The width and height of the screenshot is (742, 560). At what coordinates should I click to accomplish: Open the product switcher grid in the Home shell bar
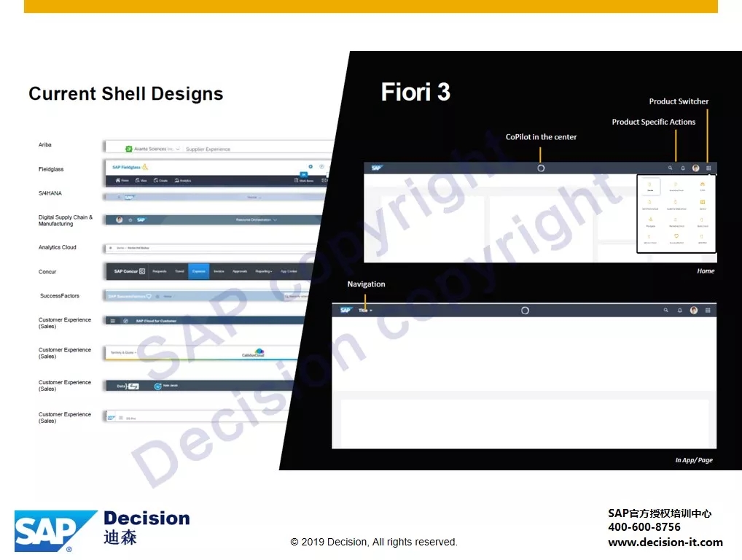(x=708, y=168)
